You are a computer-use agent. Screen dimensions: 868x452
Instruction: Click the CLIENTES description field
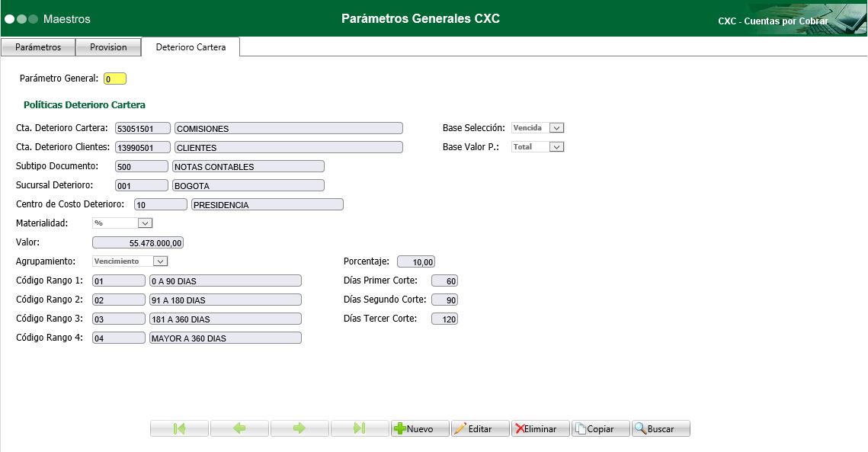click(288, 147)
